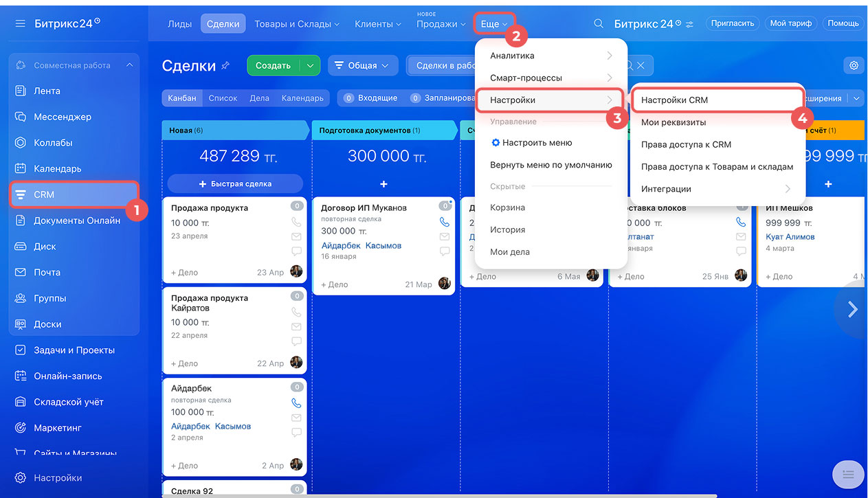Screen dimensions: 868x498
Task: Click the gear settings icon at top right
Action: [x=854, y=65]
